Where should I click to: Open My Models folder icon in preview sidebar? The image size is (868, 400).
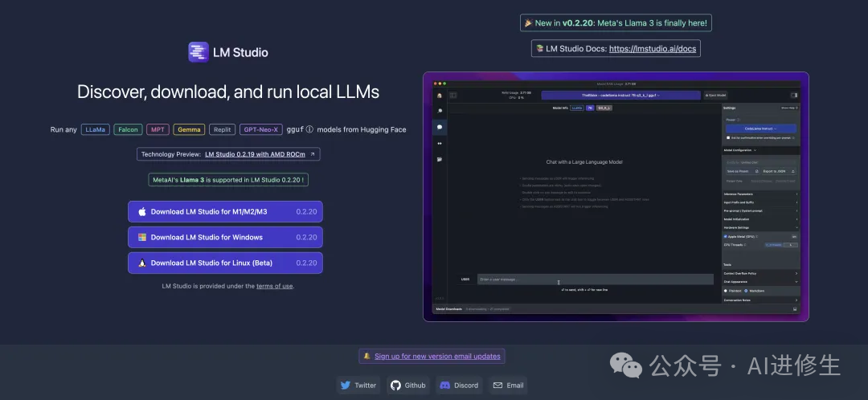(x=440, y=159)
